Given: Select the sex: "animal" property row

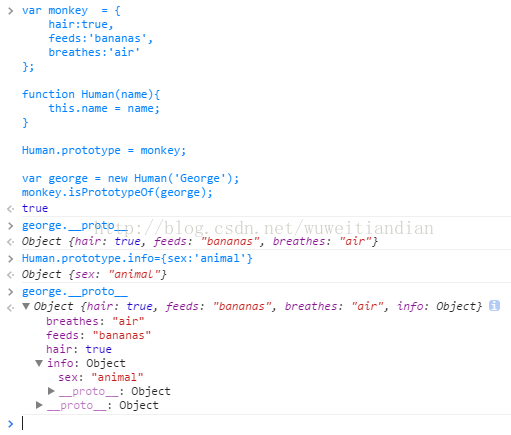Looking at the screenshot, I should pyautogui.click(x=101, y=377).
